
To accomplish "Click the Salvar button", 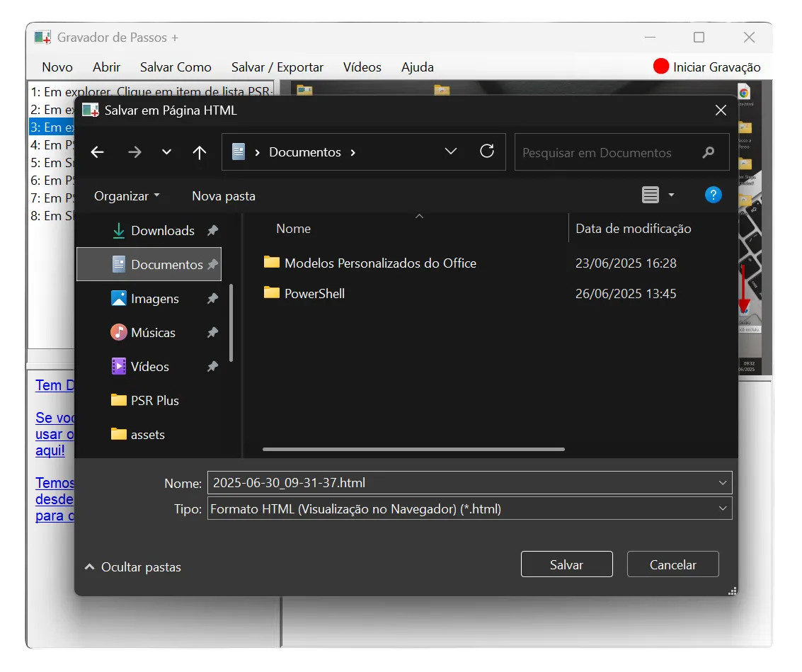I will (x=566, y=564).
